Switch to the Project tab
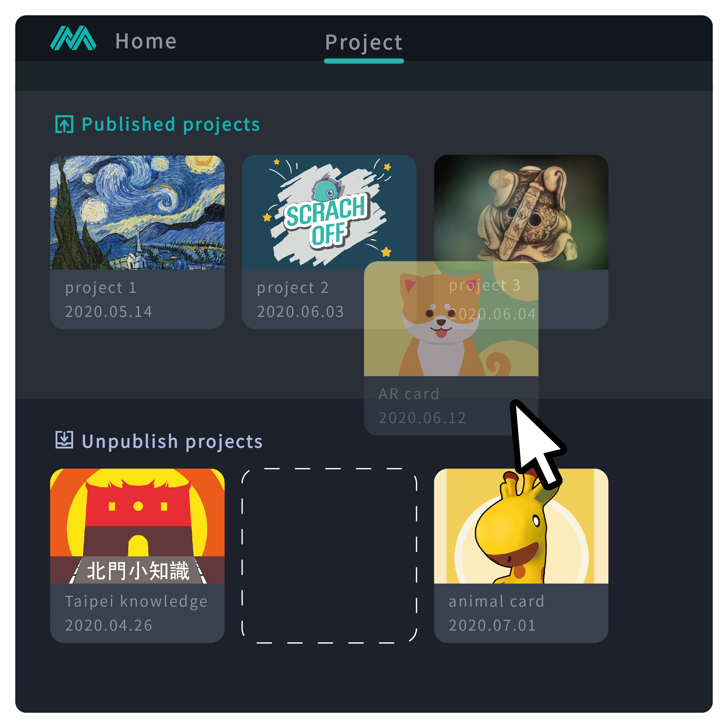The image size is (728, 728). 364,42
